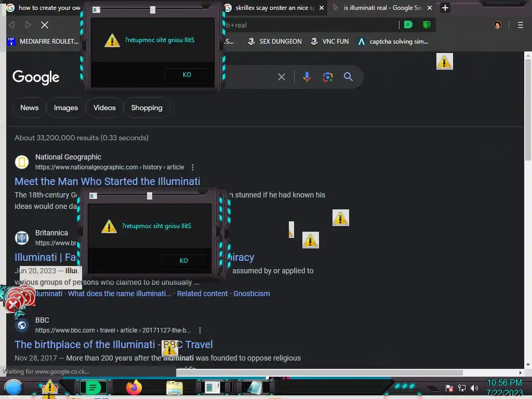The height and width of the screenshot is (399, 532).
Task: Open the MEDIAFIRE ROULET... bookmark
Action: [x=43, y=42]
